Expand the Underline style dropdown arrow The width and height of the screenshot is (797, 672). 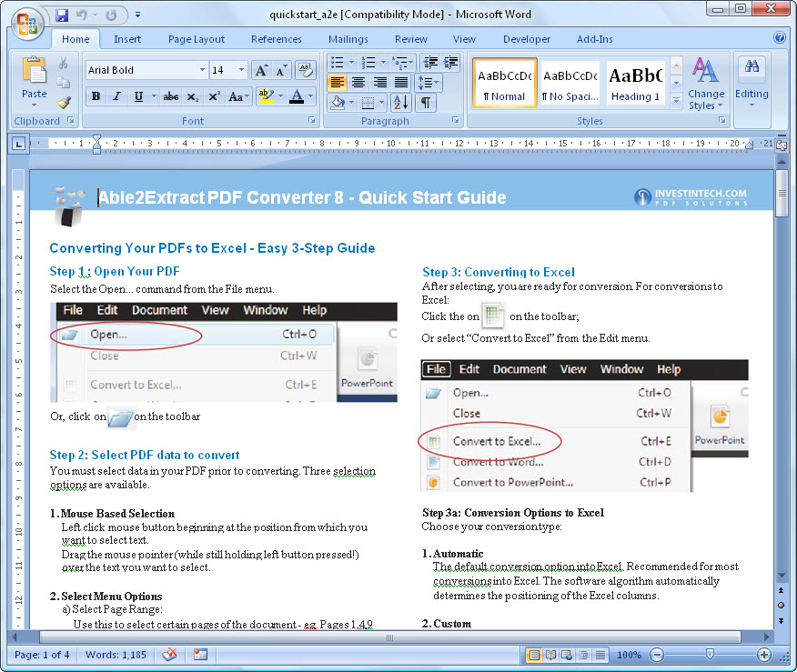[154, 96]
